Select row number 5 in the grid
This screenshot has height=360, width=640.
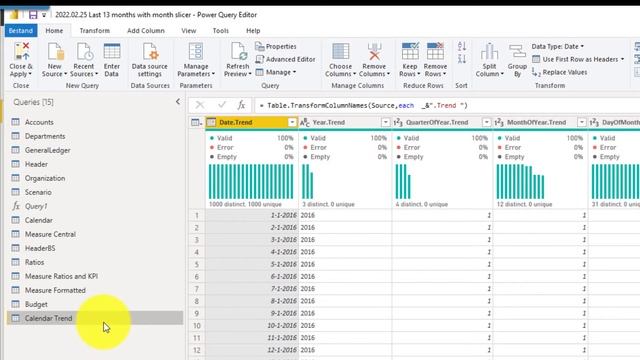tap(197, 264)
